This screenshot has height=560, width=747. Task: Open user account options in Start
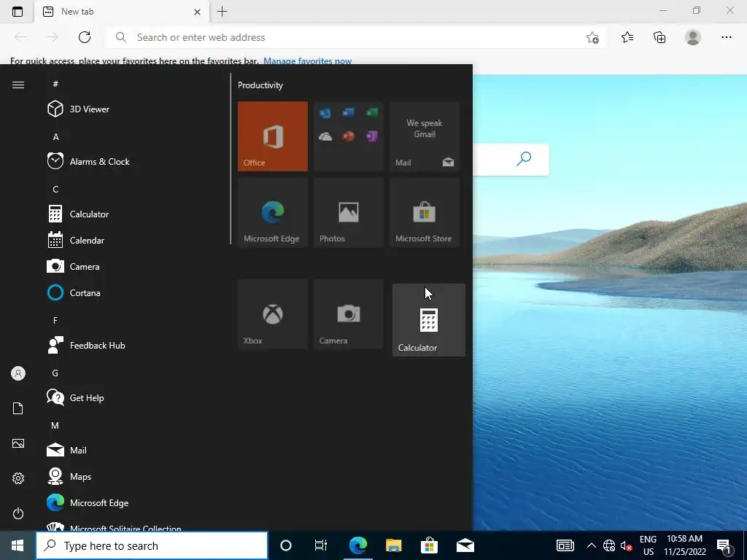coord(18,373)
